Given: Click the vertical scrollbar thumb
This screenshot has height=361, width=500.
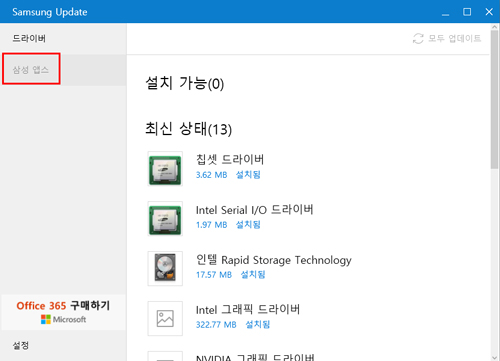Looking at the screenshot, I should click(x=495, y=100).
